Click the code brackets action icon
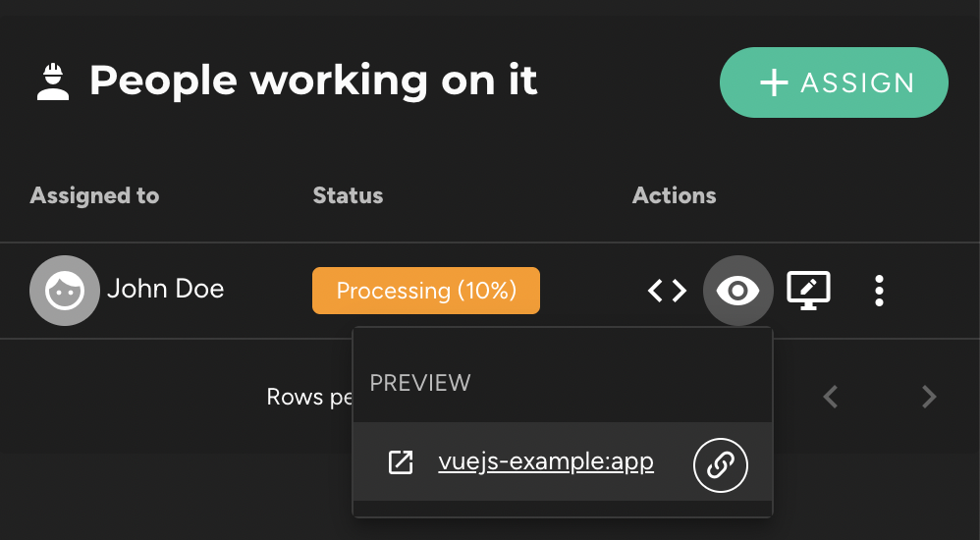 [x=667, y=291]
